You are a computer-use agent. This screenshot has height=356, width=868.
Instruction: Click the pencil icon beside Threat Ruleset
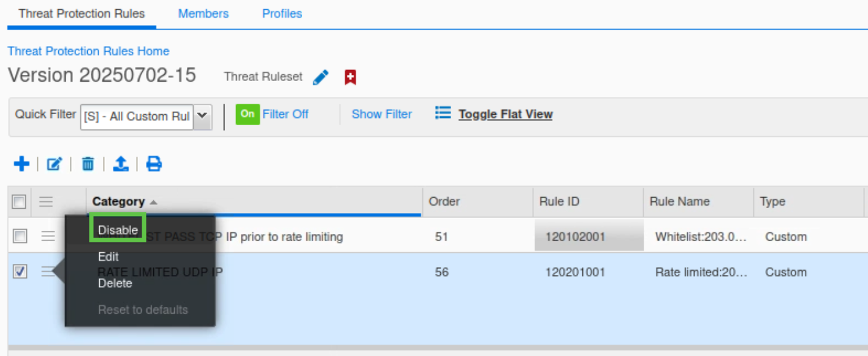pyautogui.click(x=321, y=77)
